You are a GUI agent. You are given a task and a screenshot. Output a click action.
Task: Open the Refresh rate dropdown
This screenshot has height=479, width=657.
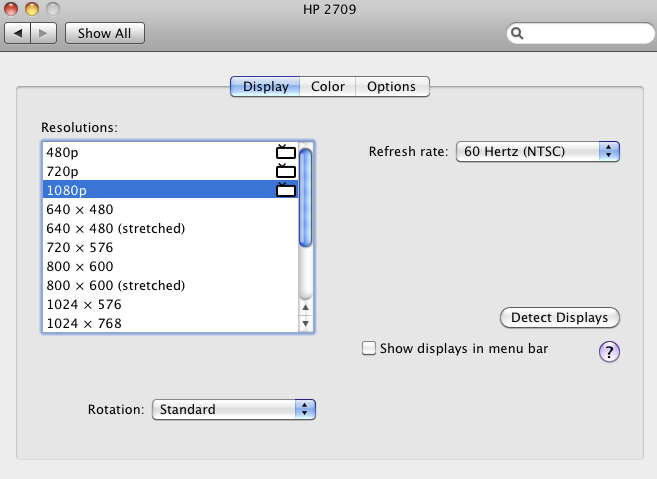click(538, 151)
